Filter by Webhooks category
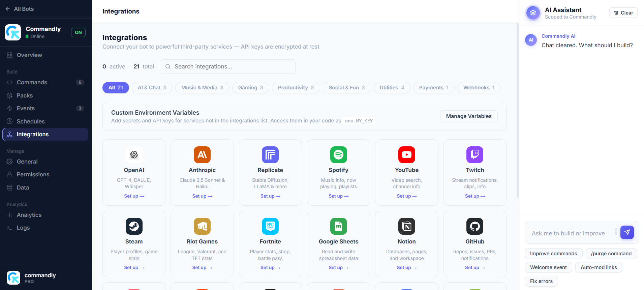 (479, 88)
